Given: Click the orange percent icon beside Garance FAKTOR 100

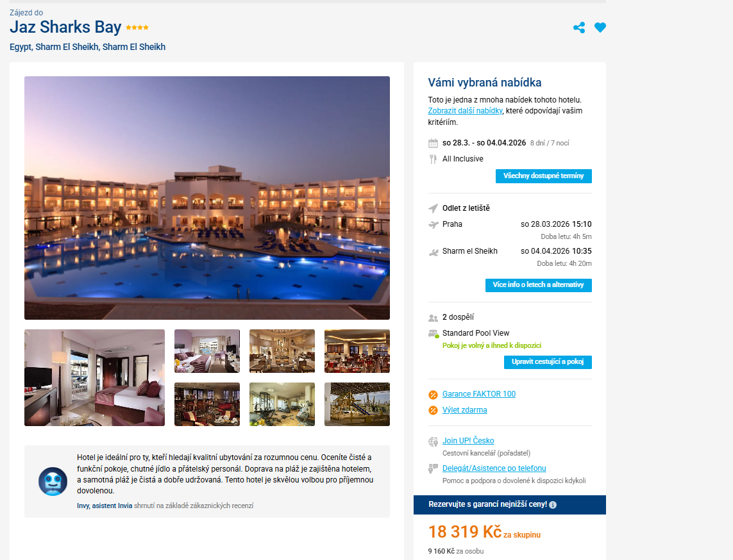Looking at the screenshot, I should click(434, 395).
